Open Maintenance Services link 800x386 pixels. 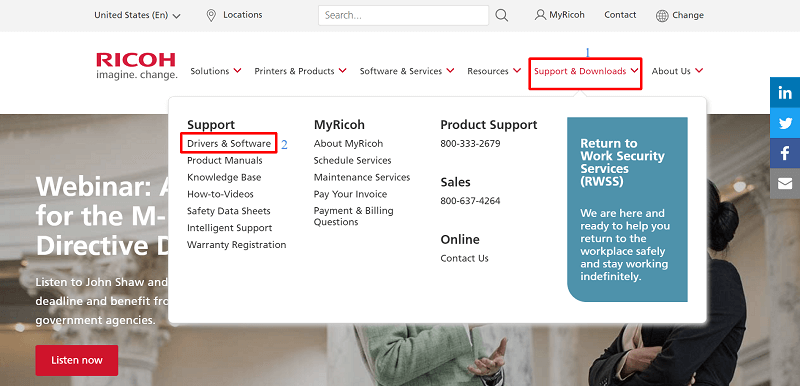(x=362, y=177)
